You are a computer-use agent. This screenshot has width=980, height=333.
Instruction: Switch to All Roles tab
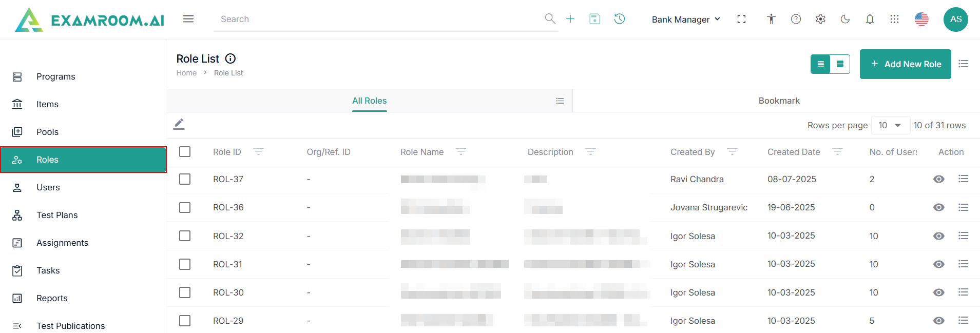(x=369, y=101)
